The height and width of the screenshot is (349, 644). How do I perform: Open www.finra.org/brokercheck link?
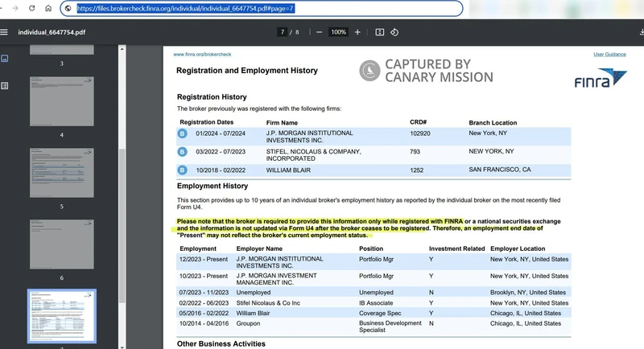pyautogui.click(x=202, y=54)
